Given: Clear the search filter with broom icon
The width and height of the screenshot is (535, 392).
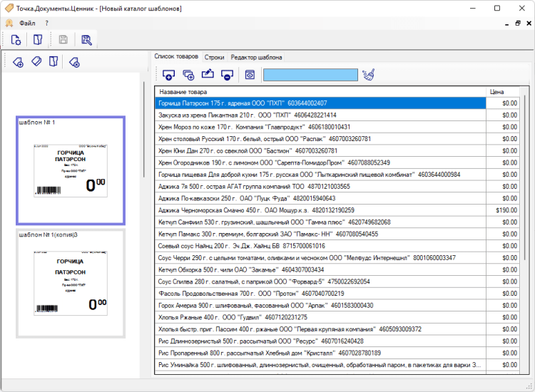Looking at the screenshot, I should click(368, 74).
